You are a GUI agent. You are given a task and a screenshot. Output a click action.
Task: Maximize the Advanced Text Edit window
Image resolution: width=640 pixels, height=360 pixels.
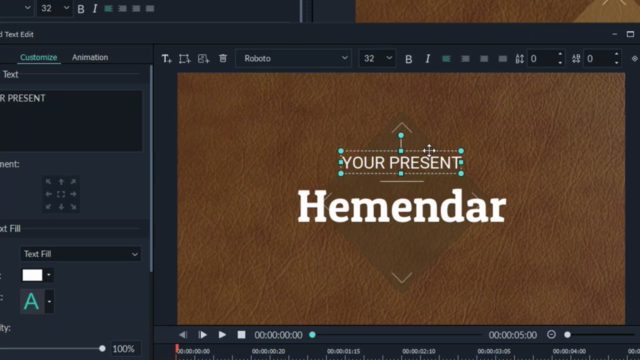(630, 34)
